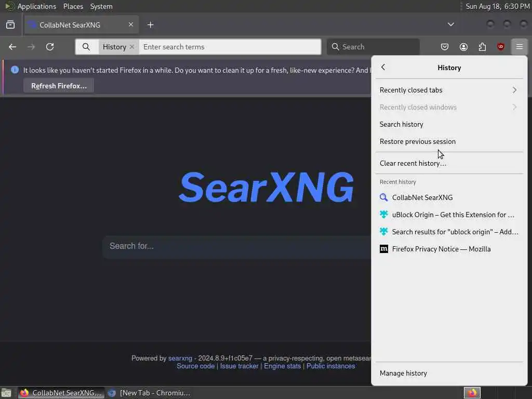Screen dimensions: 532x399
Task: Click the date and time clock
Action: tap(497, 6)
